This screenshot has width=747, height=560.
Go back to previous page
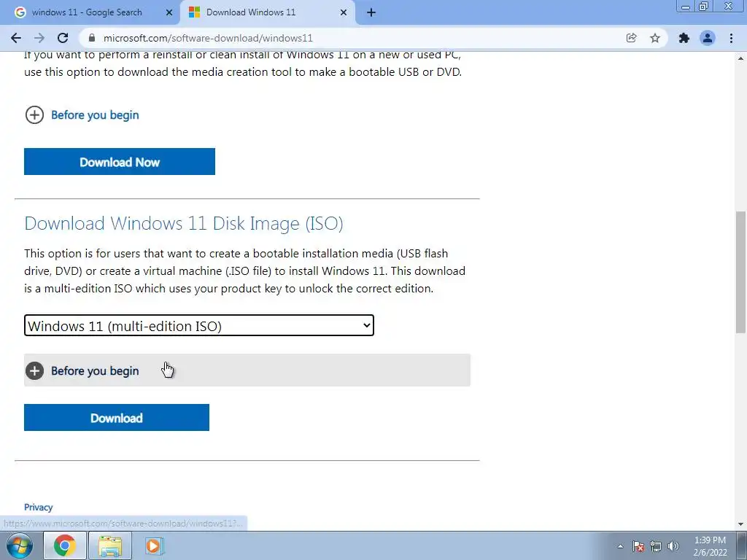coord(16,38)
